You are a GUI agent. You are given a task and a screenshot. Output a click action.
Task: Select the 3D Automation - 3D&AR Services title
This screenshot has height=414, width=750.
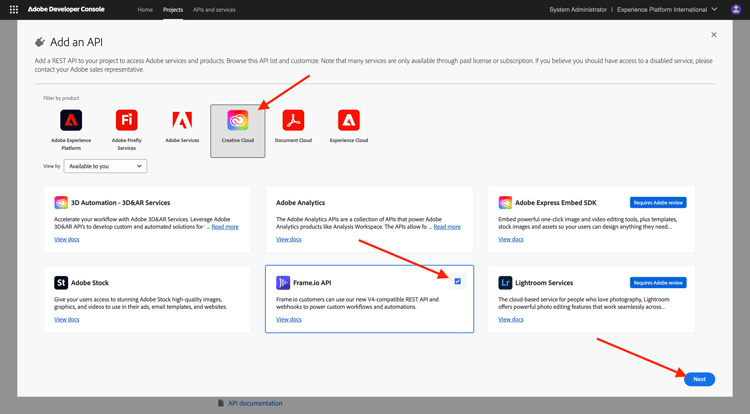[121, 203]
